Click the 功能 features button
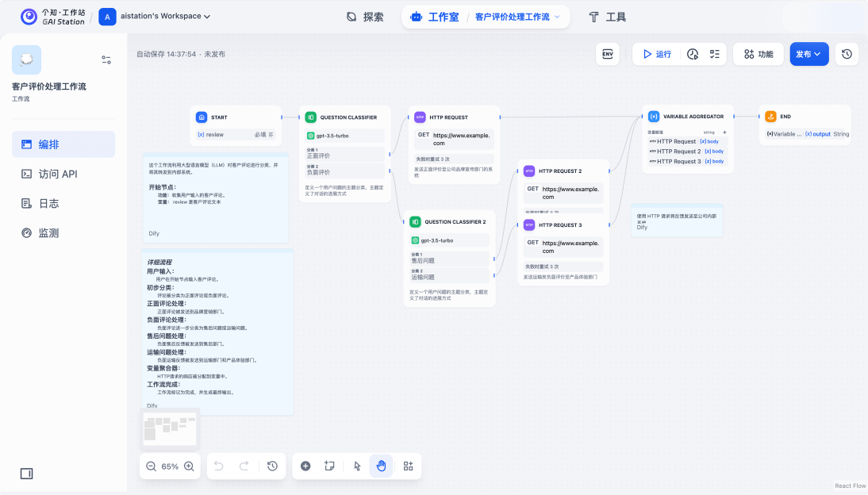The width and height of the screenshot is (868, 495). tap(758, 54)
